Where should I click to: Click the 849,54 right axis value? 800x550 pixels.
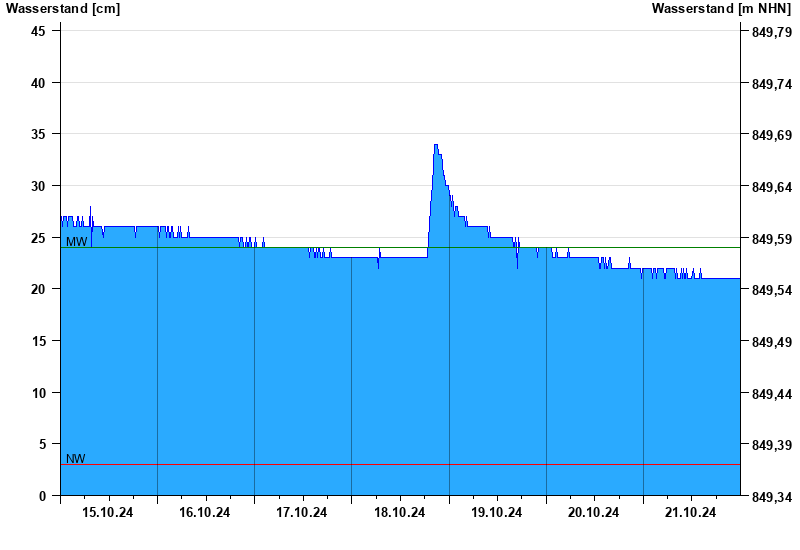pos(772,290)
